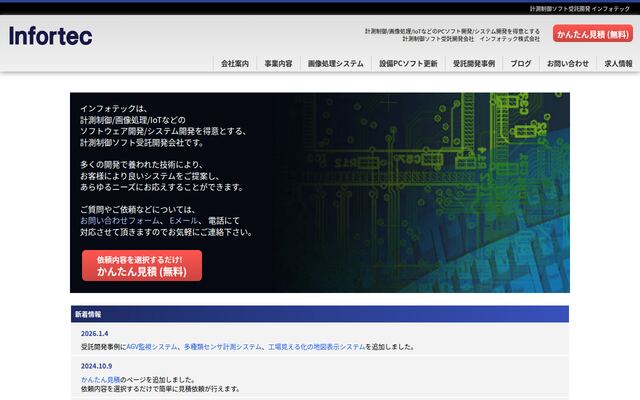
Task: Open 設備PCソフト更新 menu item
Action: 408,64
